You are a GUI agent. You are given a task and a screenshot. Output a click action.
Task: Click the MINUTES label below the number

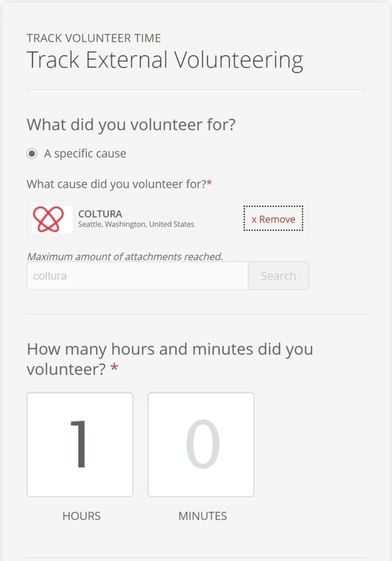201,516
